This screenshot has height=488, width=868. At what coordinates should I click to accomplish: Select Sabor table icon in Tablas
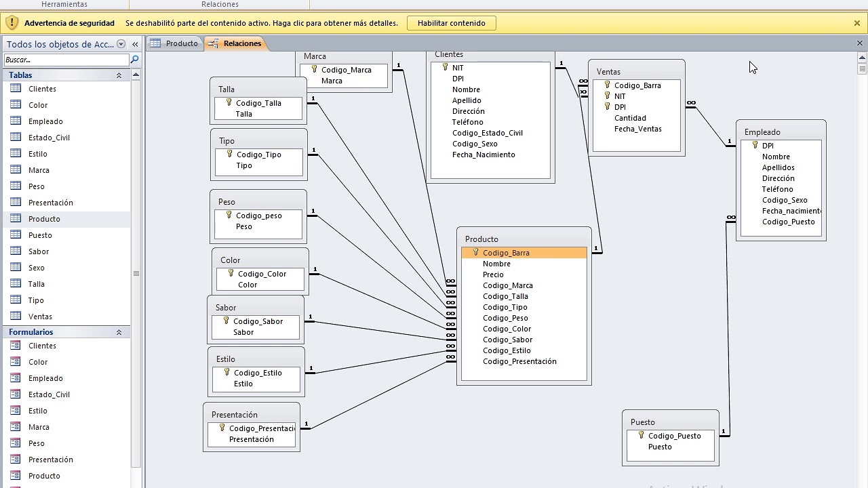pyautogui.click(x=16, y=251)
